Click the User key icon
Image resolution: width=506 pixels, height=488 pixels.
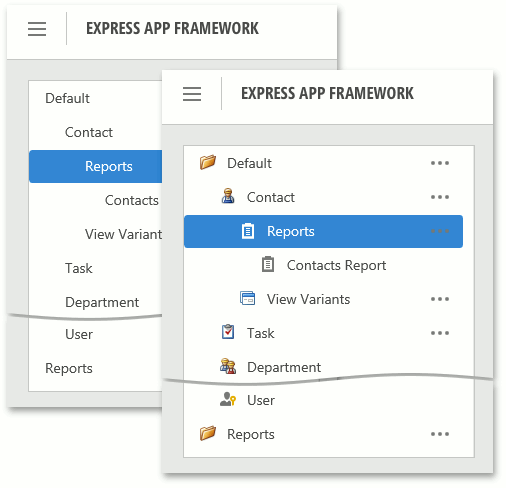pyautogui.click(x=228, y=399)
